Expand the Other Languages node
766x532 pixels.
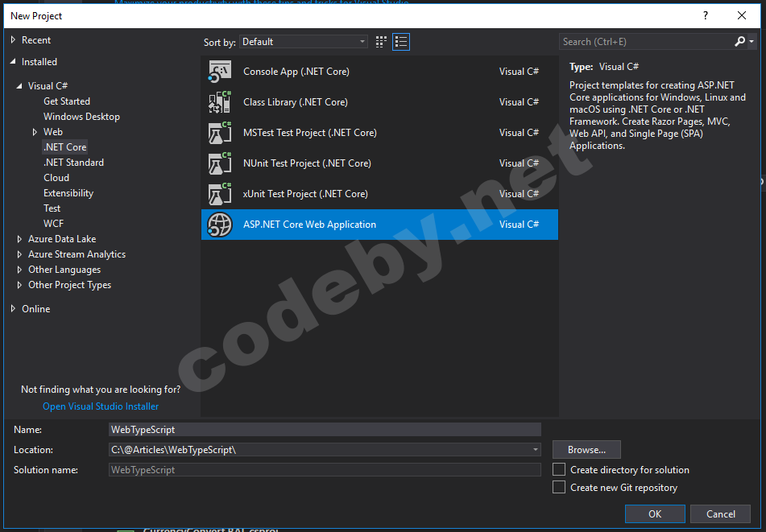(19, 270)
